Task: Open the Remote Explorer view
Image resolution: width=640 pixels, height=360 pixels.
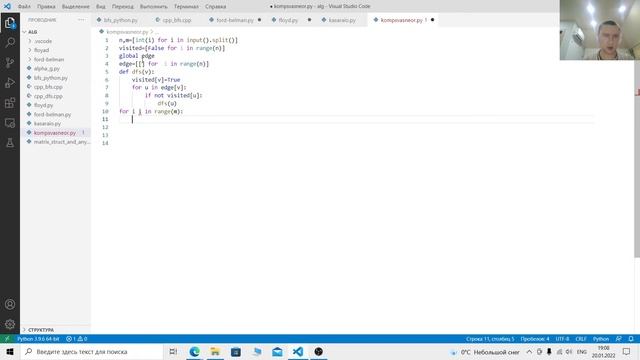Action: coord(10,123)
